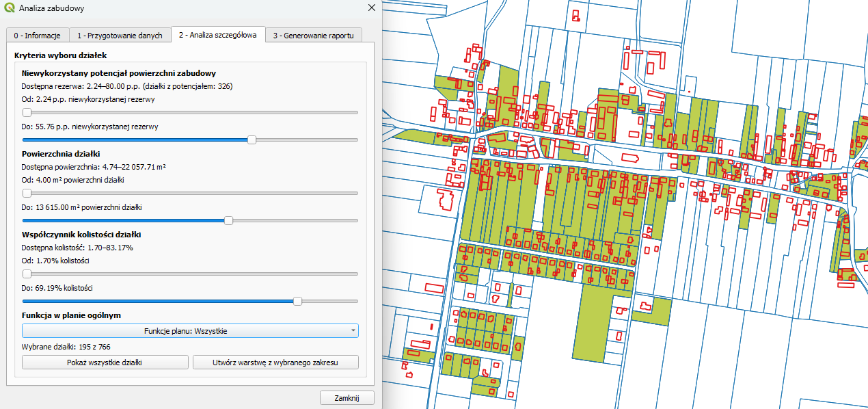This screenshot has height=409, width=868.
Task: Click Utwórz warstwę z wybranego zakresu
Action: tap(275, 362)
